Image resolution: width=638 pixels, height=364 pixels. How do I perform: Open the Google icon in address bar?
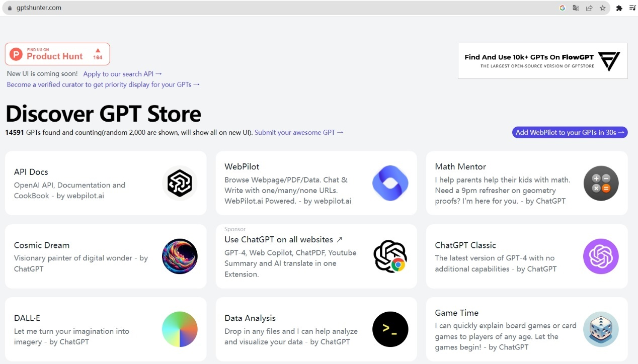click(563, 8)
